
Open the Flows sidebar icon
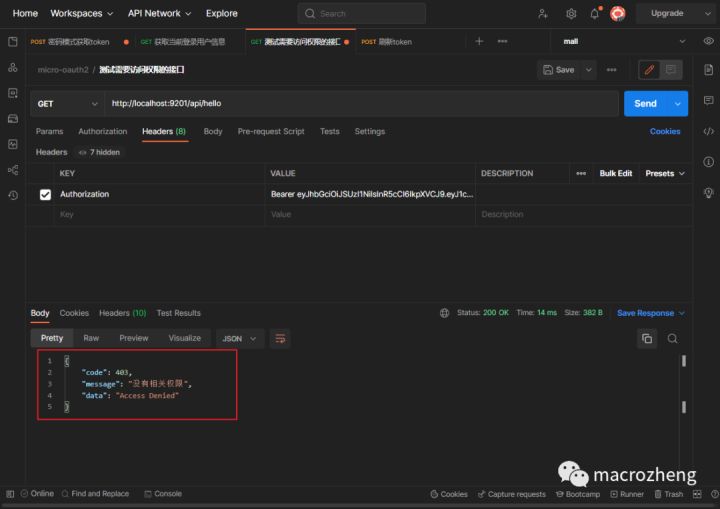13,170
